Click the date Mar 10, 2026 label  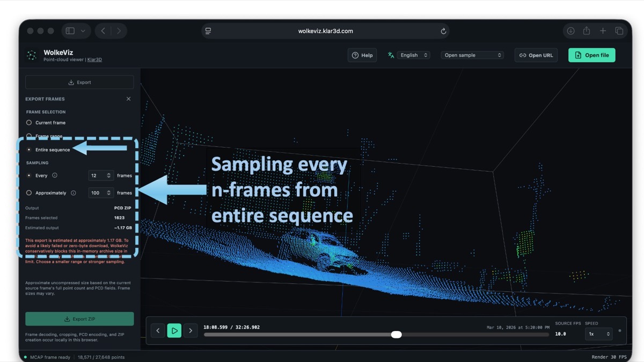pyautogui.click(x=518, y=327)
